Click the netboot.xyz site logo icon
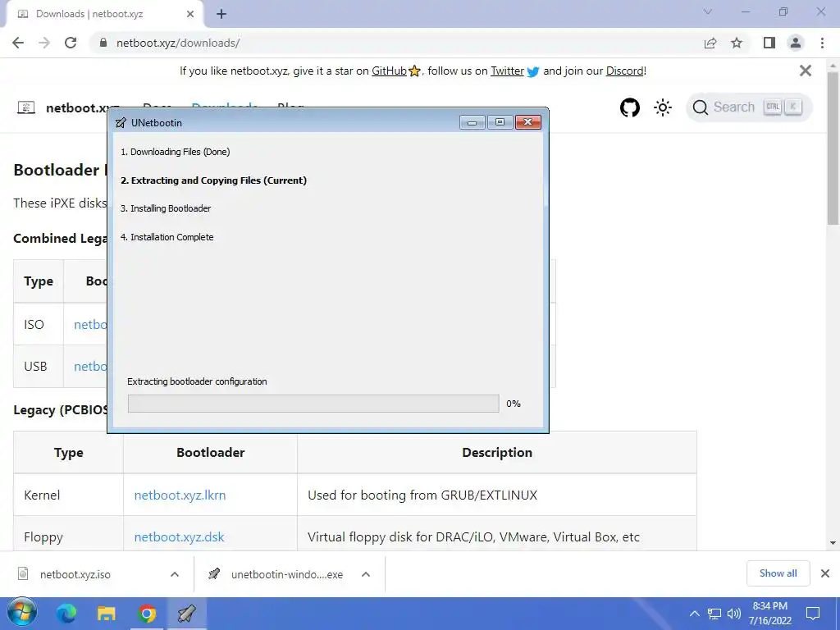Screen dimensions: 840x630 [x=26, y=107]
